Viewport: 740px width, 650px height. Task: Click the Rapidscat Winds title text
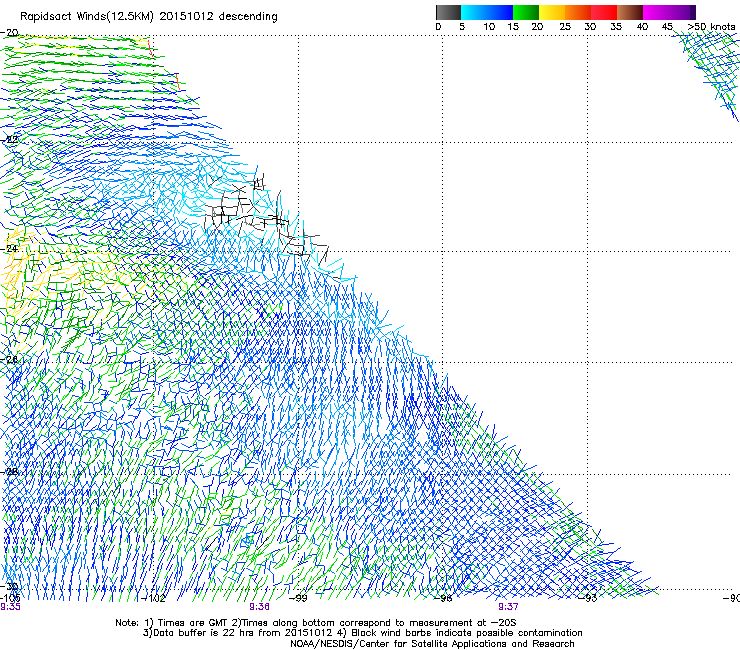click(x=149, y=17)
